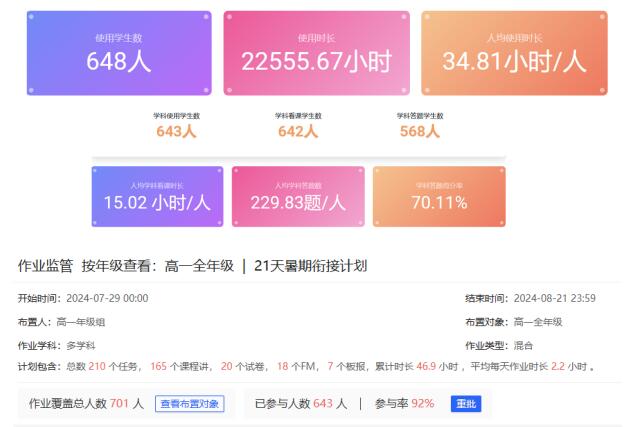The height and width of the screenshot is (427, 635).
Task: Click the 作业监管 section heading
Action: 45,266
